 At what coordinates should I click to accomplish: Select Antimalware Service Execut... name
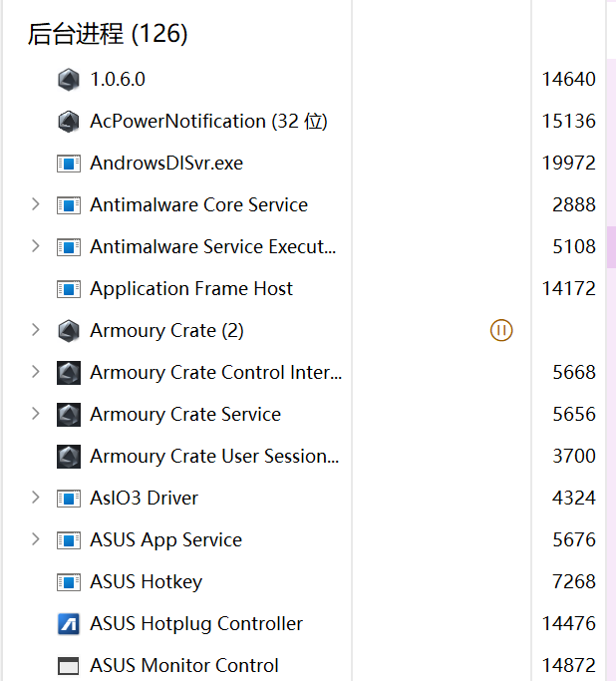213,247
